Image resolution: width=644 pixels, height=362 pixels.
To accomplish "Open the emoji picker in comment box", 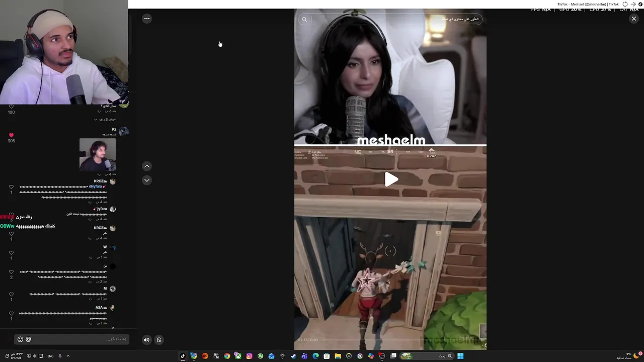I will (x=20, y=339).
